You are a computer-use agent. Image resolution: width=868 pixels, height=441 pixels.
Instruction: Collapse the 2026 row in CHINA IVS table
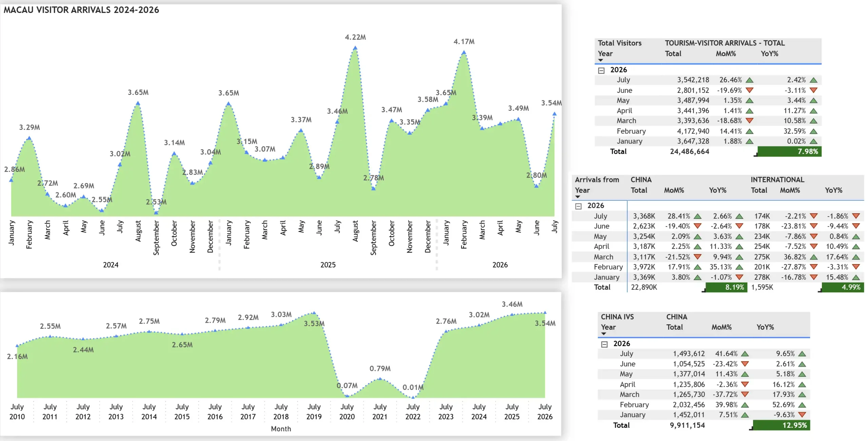[604, 344]
